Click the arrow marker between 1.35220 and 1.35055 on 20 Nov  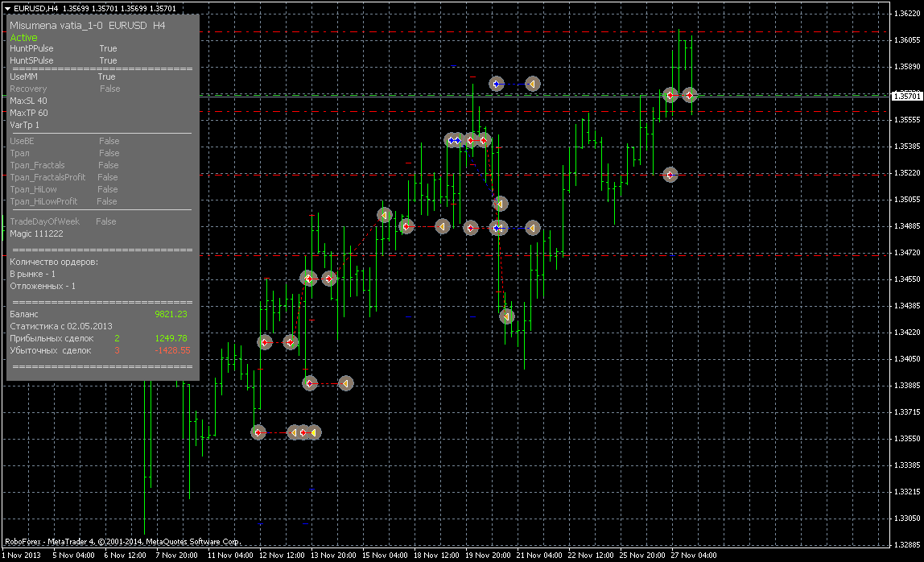[x=501, y=204]
